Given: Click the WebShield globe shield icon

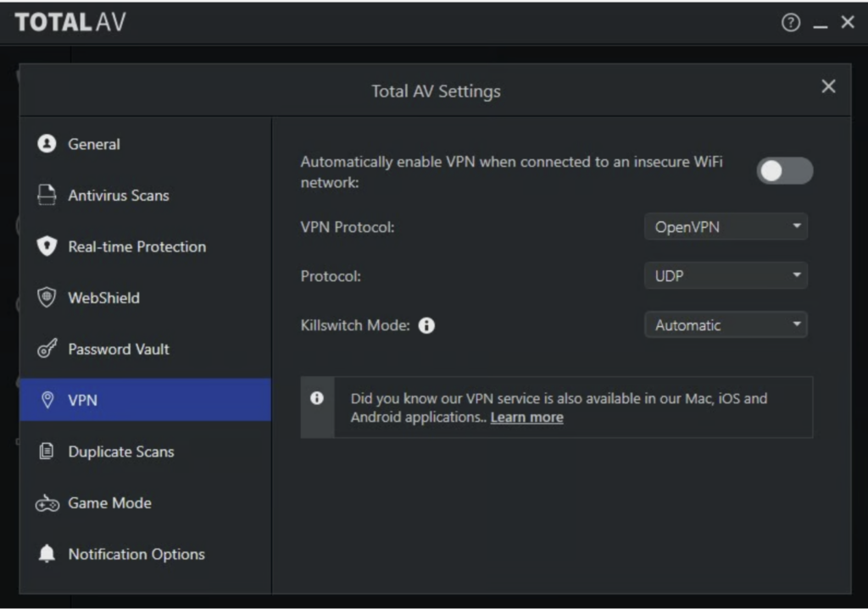Looking at the screenshot, I should tap(47, 297).
